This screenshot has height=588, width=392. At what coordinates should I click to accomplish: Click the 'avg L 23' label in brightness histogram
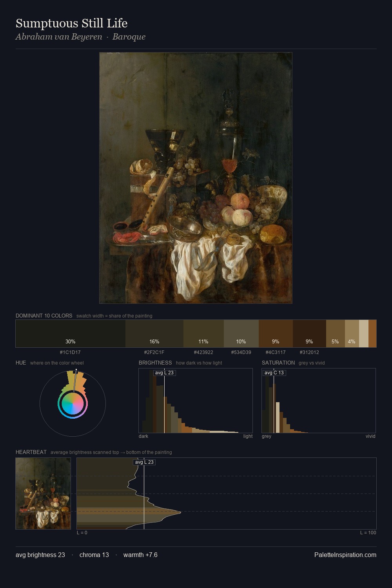[x=164, y=373]
